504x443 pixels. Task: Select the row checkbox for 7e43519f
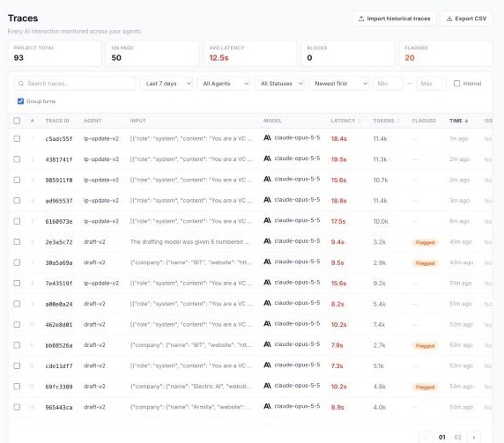point(17,283)
